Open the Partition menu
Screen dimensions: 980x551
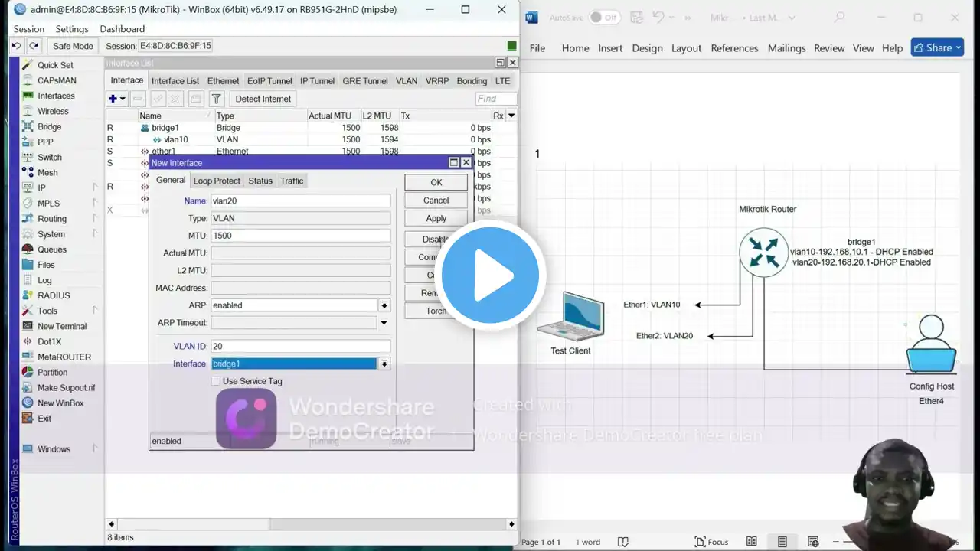(x=52, y=372)
